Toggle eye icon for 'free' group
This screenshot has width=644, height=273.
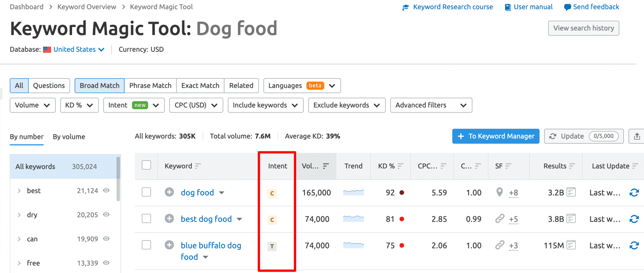pos(106,263)
